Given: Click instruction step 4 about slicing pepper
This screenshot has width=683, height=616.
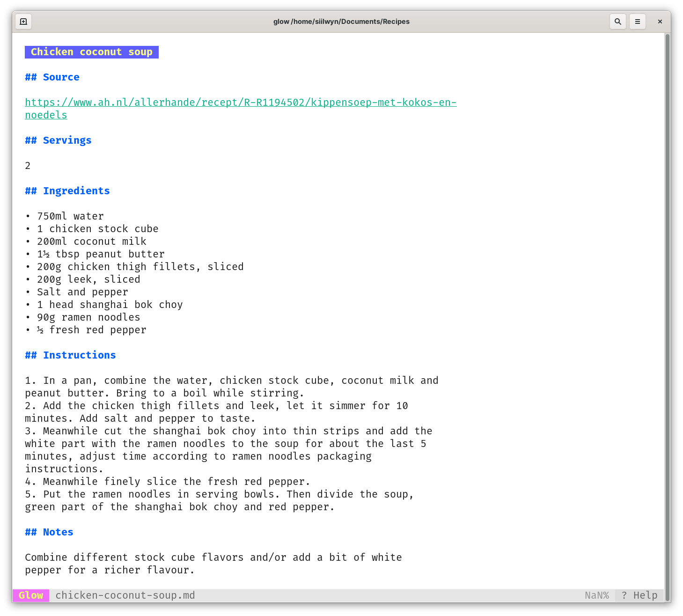Looking at the screenshot, I should pyautogui.click(x=168, y=482).
